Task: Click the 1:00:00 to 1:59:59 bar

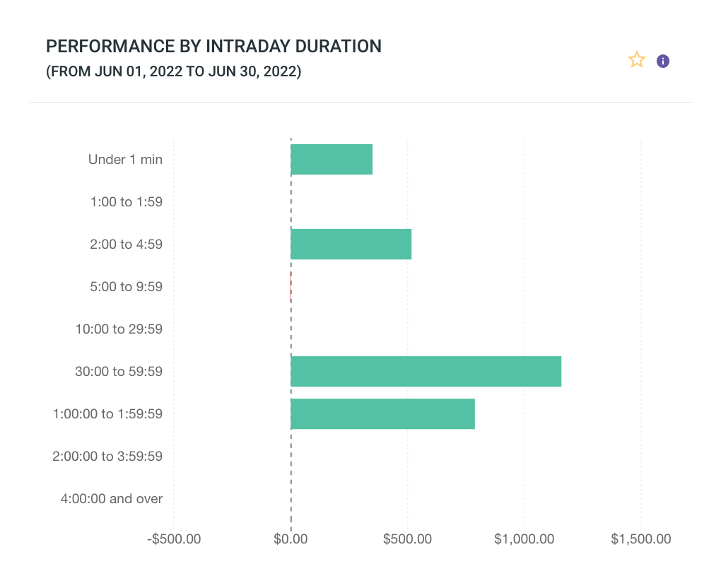Action: coord(382,414)
